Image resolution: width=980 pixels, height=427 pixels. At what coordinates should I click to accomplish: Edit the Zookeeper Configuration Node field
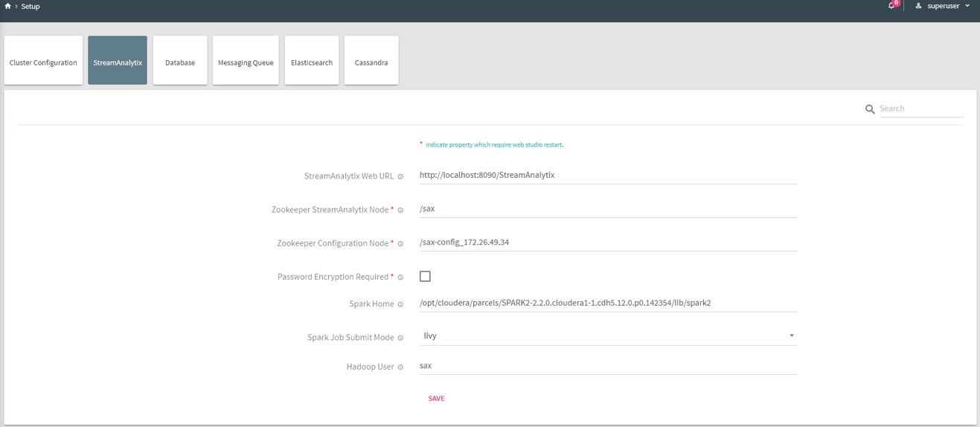[608, 243]
